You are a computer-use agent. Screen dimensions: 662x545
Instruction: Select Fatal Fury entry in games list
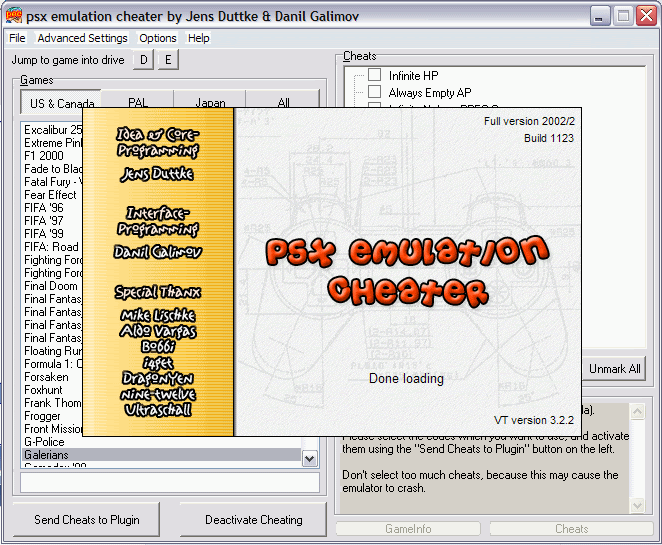(x=53, y=182)
